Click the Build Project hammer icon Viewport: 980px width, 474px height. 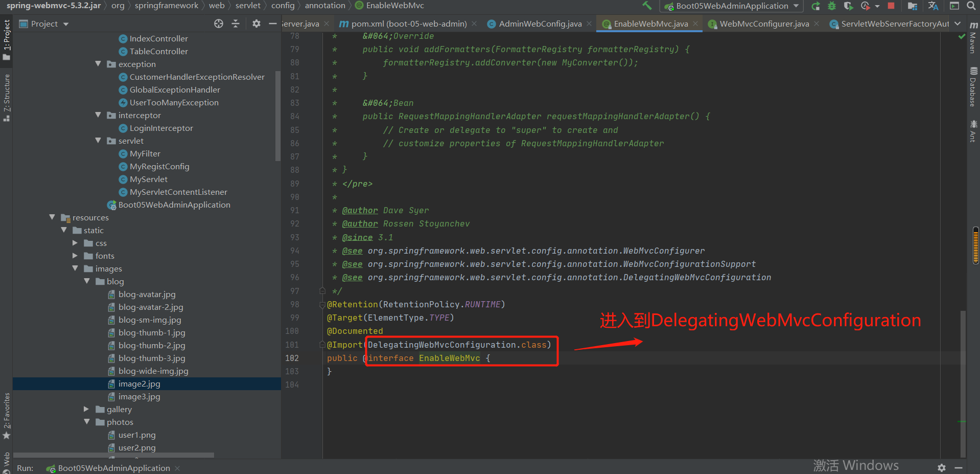pos(647,6)
